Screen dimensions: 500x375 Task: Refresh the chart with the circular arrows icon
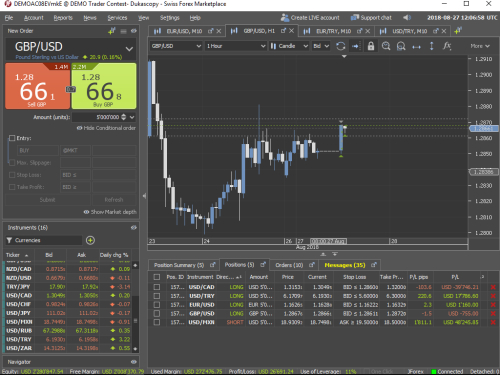tap(340, 46)
